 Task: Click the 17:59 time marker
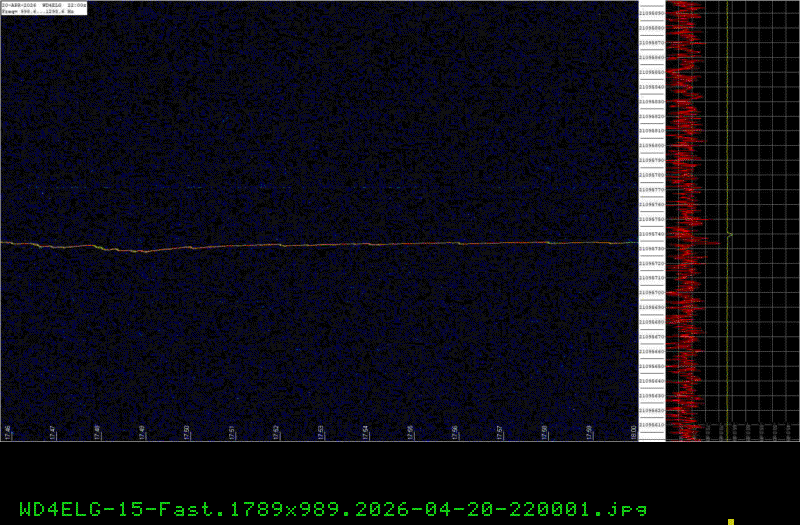pos(589,431)
